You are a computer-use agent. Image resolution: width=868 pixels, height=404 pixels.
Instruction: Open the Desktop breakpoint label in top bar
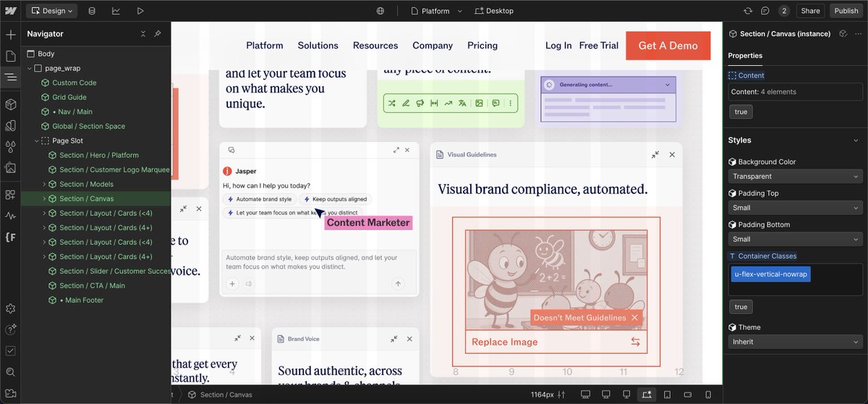click(x=494, y=11)
